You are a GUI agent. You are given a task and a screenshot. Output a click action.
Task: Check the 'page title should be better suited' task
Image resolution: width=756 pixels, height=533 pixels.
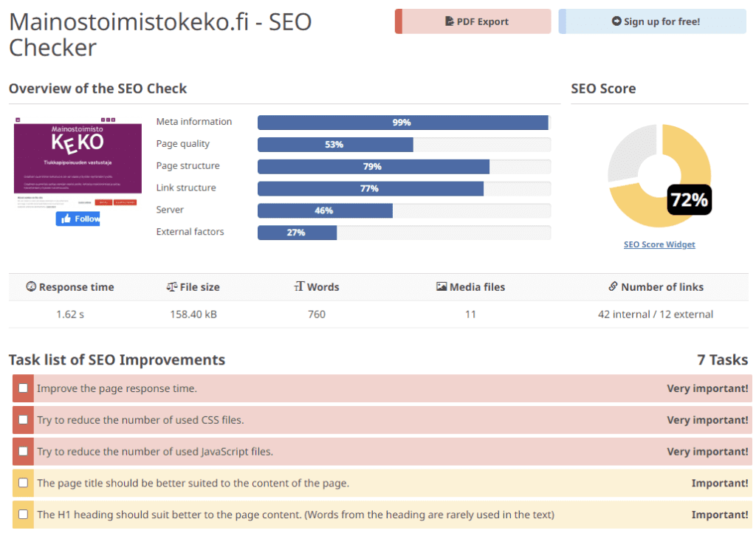(x=23, y=483)
